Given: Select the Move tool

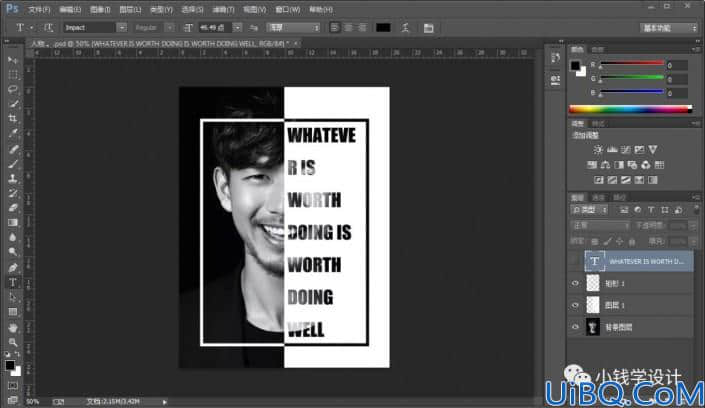Looking at the screenshot, I should (13, 60).
